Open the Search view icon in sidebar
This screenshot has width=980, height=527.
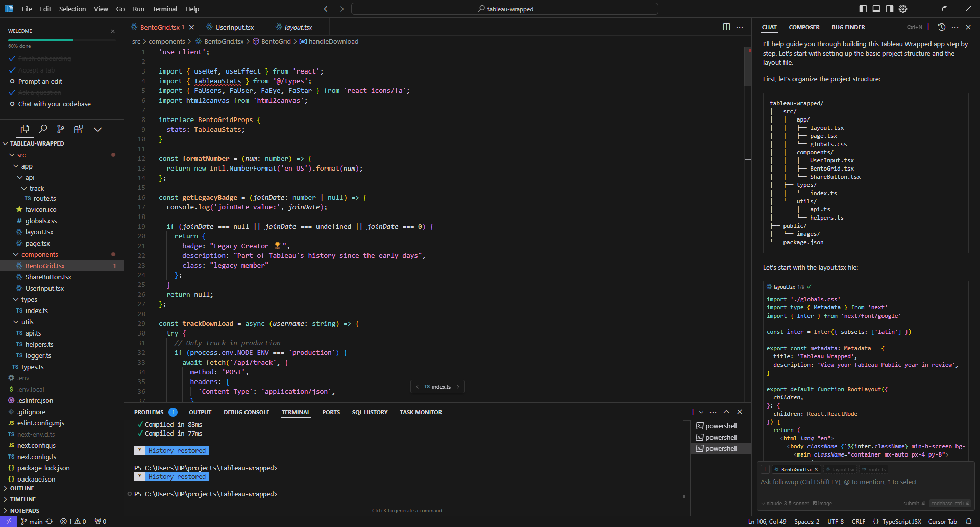(43, 129)
